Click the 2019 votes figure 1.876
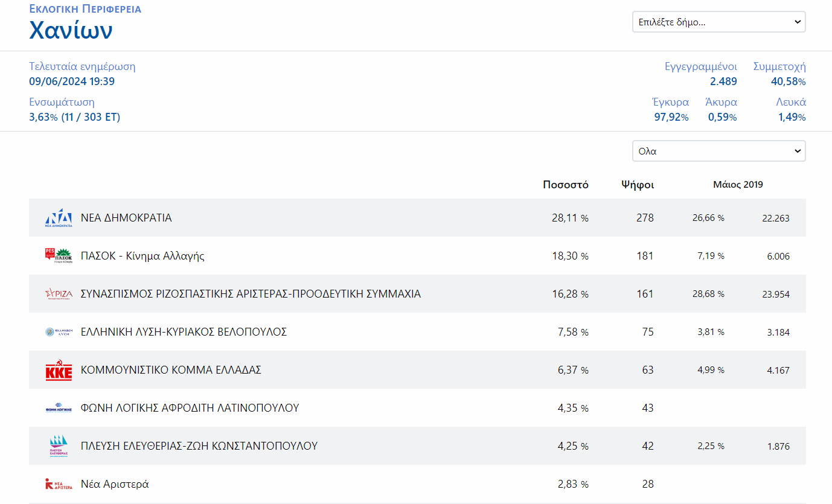 click(778, 447)
